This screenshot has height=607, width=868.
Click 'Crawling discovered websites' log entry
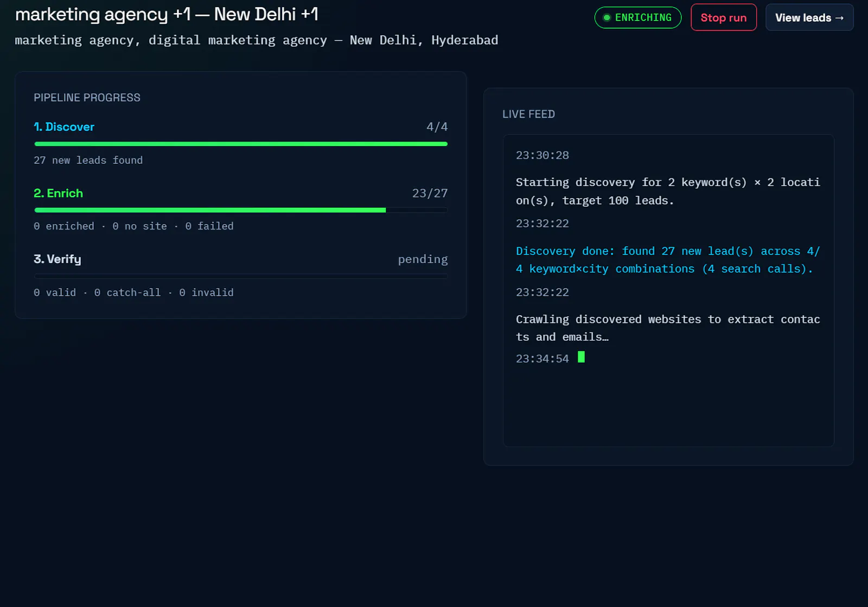[x=668, y=328]
